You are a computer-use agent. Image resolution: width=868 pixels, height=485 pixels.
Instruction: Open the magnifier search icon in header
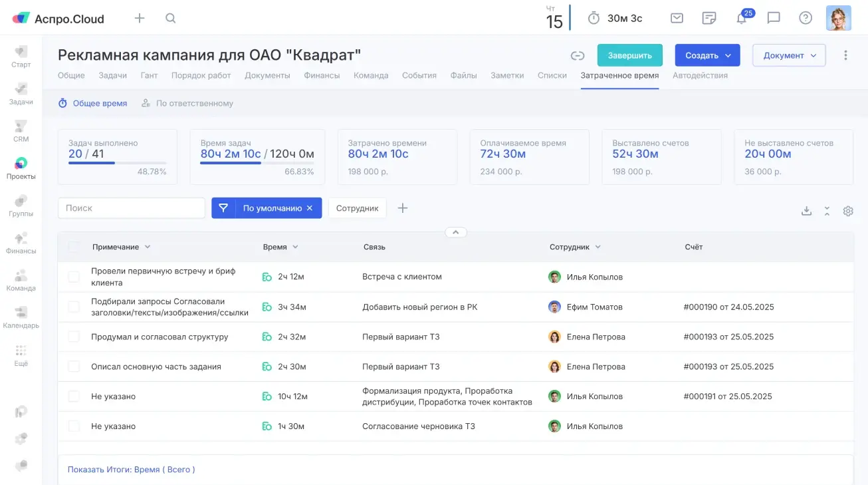click(x=171, y=18)
